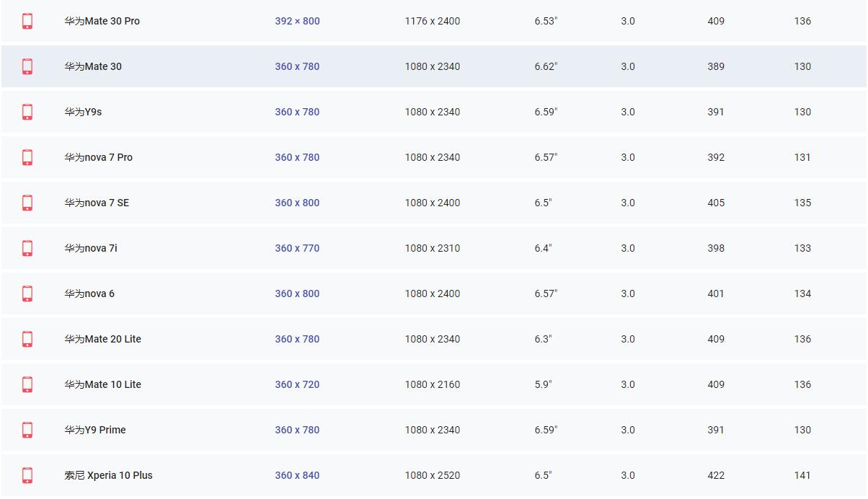The width and height of the screenshot is (868, 499).
Task: Click the 1176 x 2400 resolution value
Action: click(433, 21)
